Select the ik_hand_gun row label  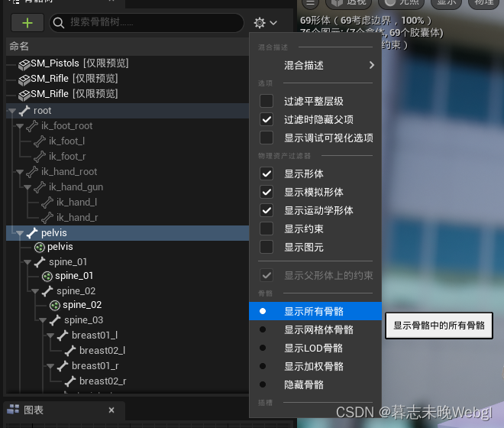coord(76,187)
